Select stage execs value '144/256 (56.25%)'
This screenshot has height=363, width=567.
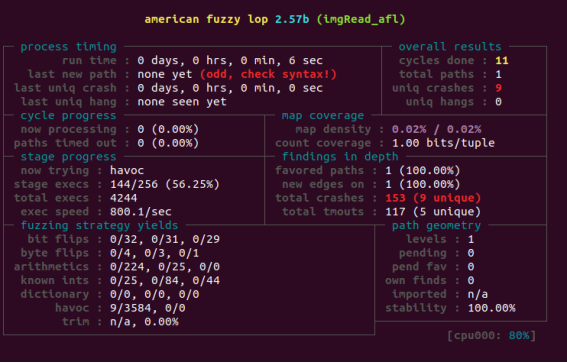click(165, 184)
